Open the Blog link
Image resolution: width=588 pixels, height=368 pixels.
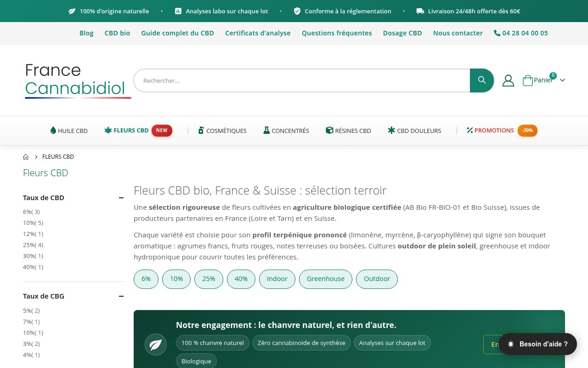[x=86, y=33]
